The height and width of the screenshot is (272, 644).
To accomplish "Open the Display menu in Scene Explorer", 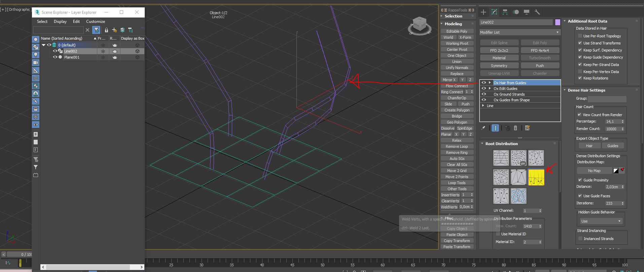I will coord(60,22).
